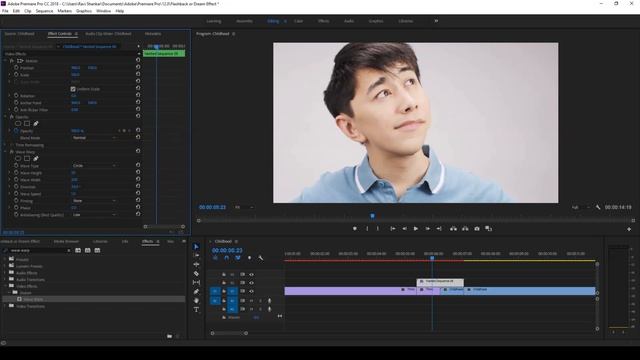
Task: Open Program monitor zoom level dropdown
Action: coord(244,207)
